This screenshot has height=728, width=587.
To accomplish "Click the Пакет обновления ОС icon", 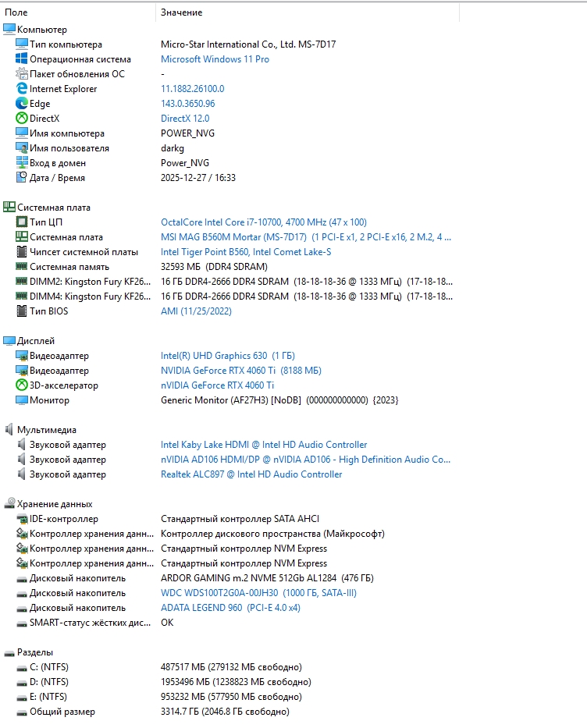I will click(x=21, y=74).
